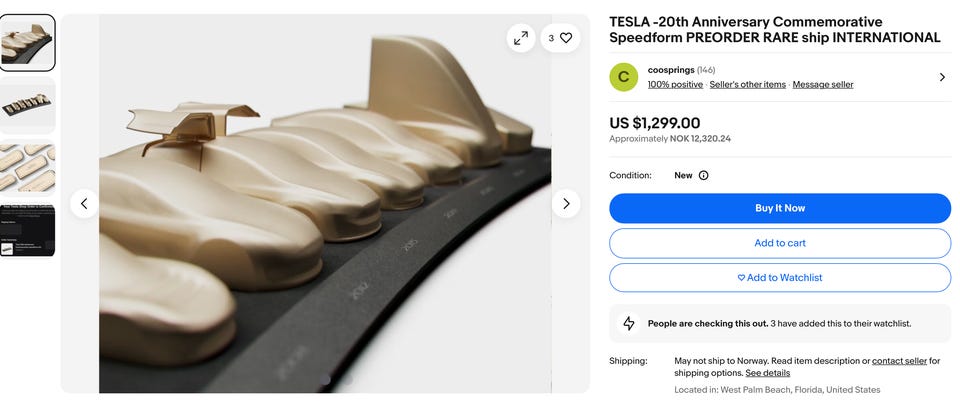The height and width of the screenshot is (406, 960).
Task: Click the heart icon to favorite the item
Action: pyautogui.click(x=566, y=38)
